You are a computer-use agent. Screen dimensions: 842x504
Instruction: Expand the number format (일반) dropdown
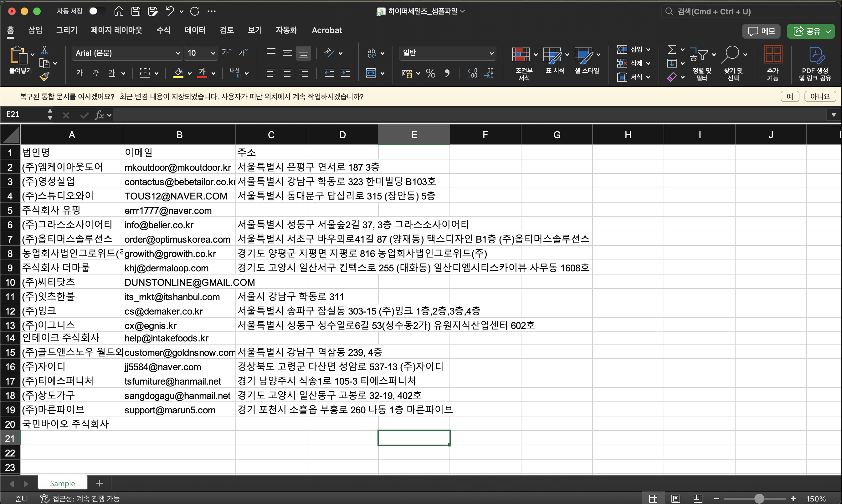tap(491, 53)
